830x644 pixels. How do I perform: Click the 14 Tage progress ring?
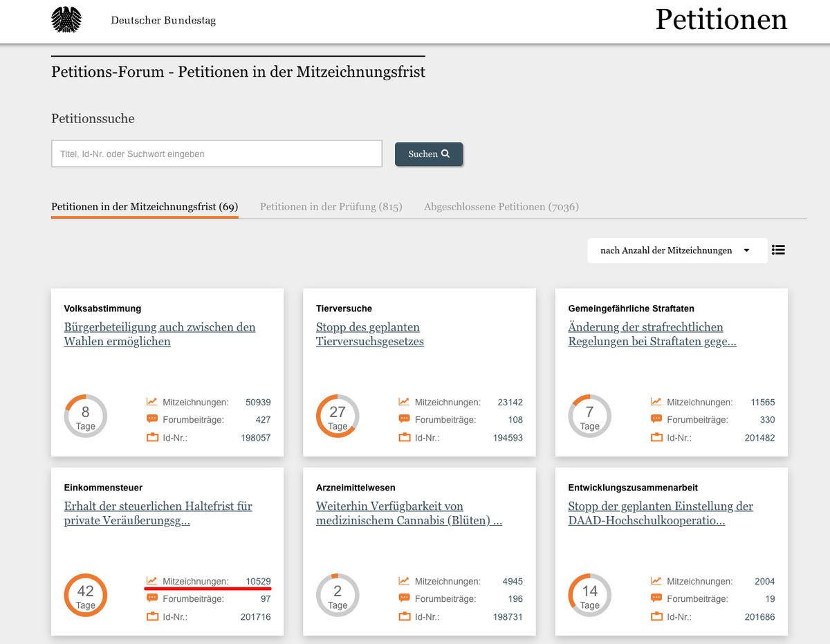tap(590, 596)
